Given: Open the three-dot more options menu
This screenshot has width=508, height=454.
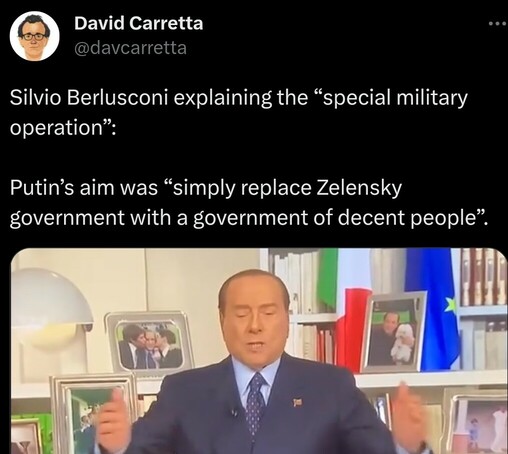Looking at the screenshot, I should tap(498, 24).
